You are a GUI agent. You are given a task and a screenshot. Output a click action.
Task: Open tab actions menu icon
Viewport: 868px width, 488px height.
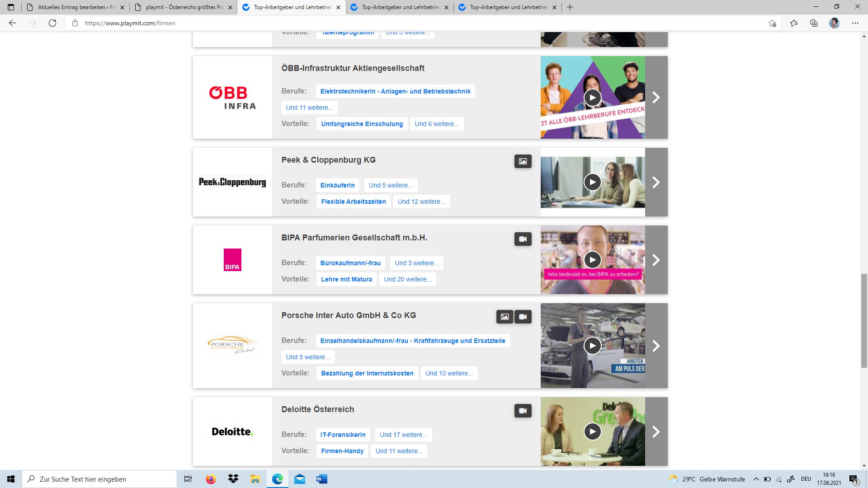(11, 7)
